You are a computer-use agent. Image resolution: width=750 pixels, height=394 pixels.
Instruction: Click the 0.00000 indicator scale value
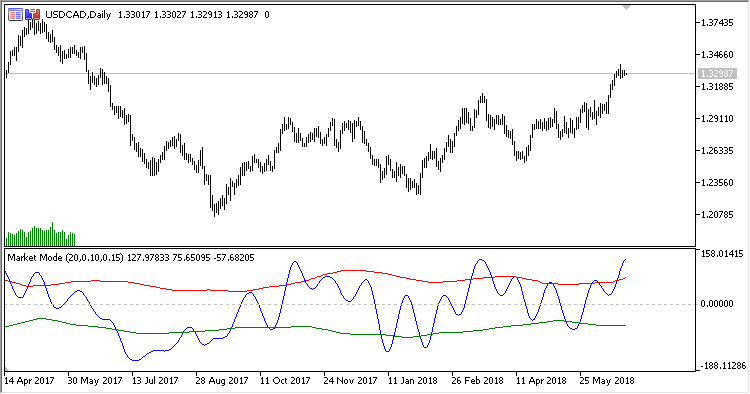coord(717,304)
